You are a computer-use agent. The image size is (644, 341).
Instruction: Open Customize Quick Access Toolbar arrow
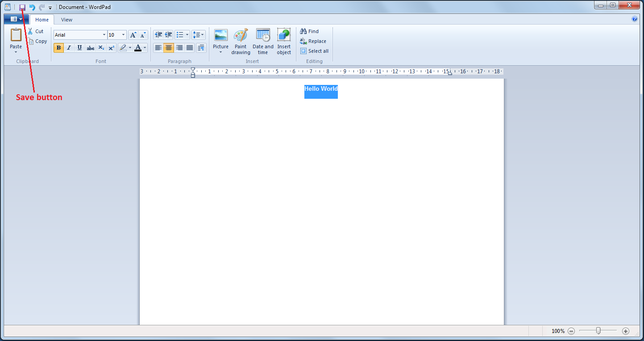click(50, 8)
